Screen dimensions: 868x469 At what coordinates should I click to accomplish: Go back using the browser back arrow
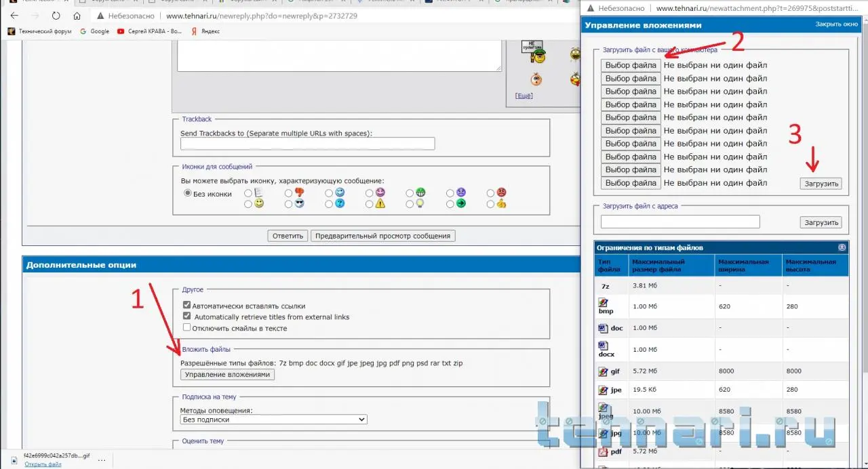(14, 16)
